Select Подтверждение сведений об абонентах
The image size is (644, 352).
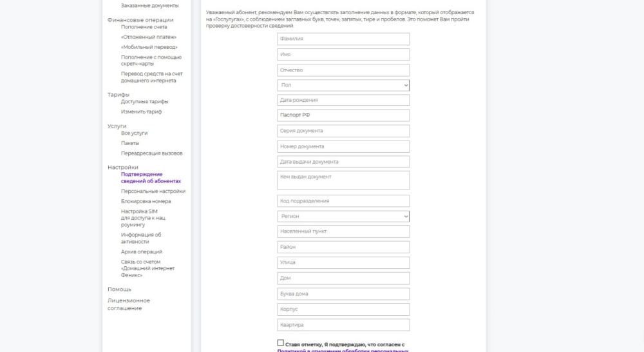click(x=151, y=178)
